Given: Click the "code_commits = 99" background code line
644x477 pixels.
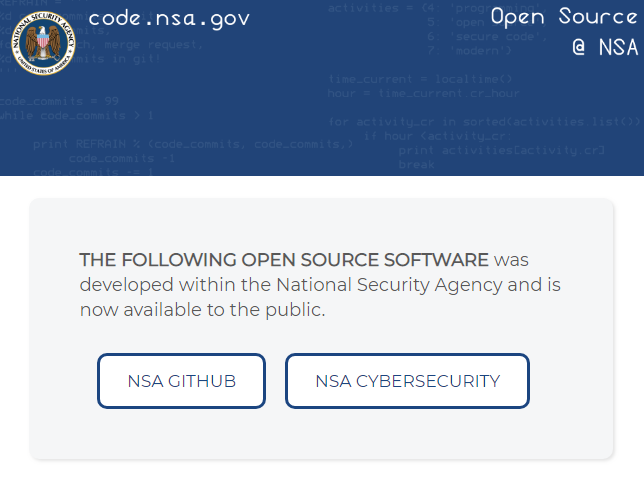Looking at the screenshot, I should click(60, 101).
